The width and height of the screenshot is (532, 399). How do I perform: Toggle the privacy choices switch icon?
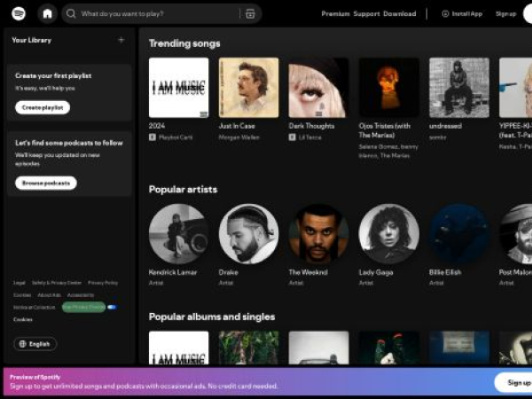(x=112, y=307)
